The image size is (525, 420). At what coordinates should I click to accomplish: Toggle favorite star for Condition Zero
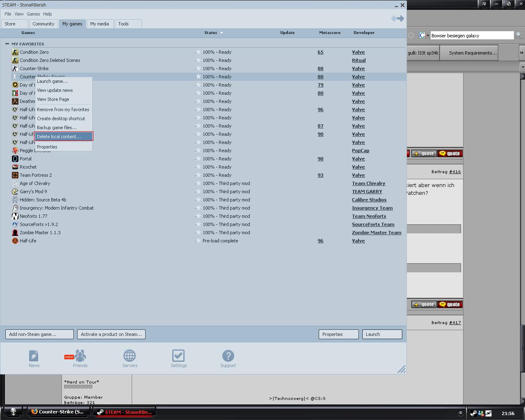point(198,52)
